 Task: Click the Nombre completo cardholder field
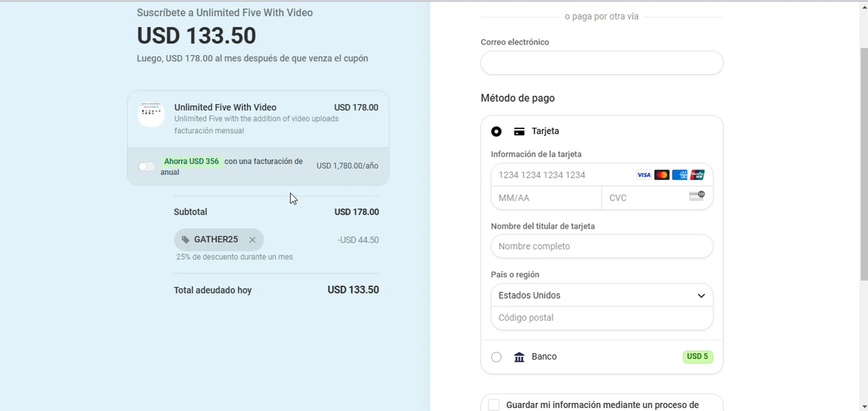point(602,246)
